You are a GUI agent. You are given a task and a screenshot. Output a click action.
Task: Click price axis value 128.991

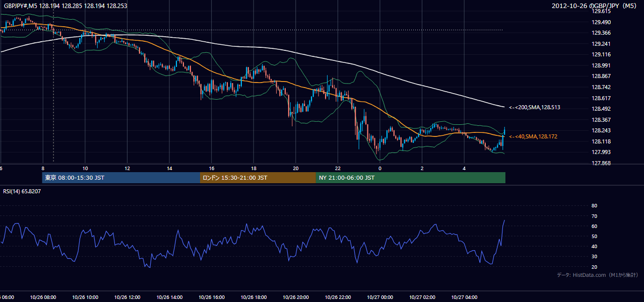[x=601, y=65]
